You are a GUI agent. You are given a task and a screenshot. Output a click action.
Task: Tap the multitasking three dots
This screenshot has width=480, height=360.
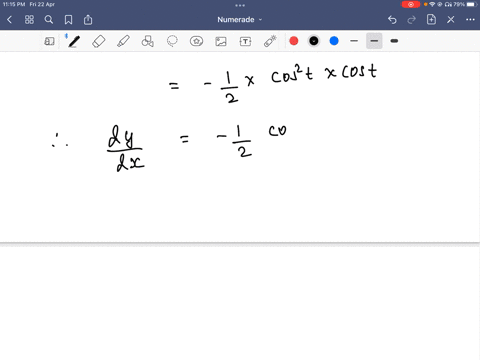click(240, 5)
